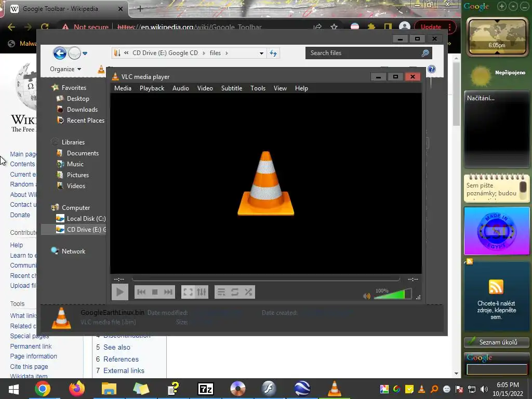
Task: Open VLC Video menu
Action: pos(205,88)
